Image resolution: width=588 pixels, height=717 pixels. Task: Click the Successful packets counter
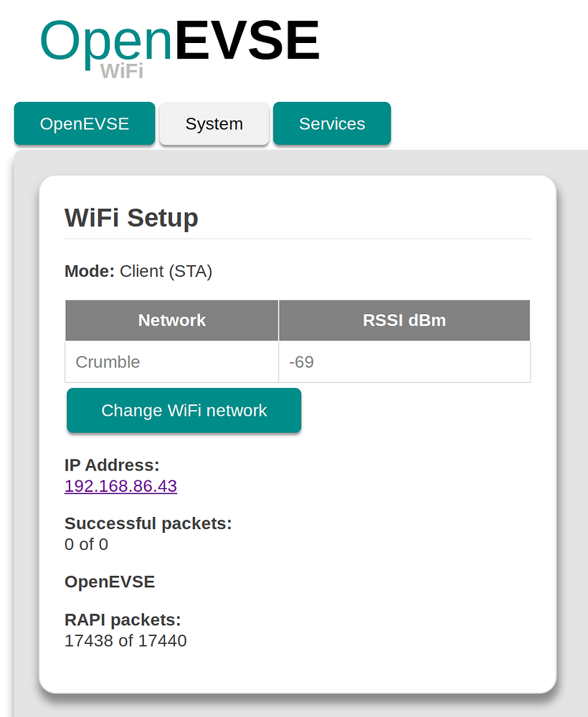(x=148, y=523)
